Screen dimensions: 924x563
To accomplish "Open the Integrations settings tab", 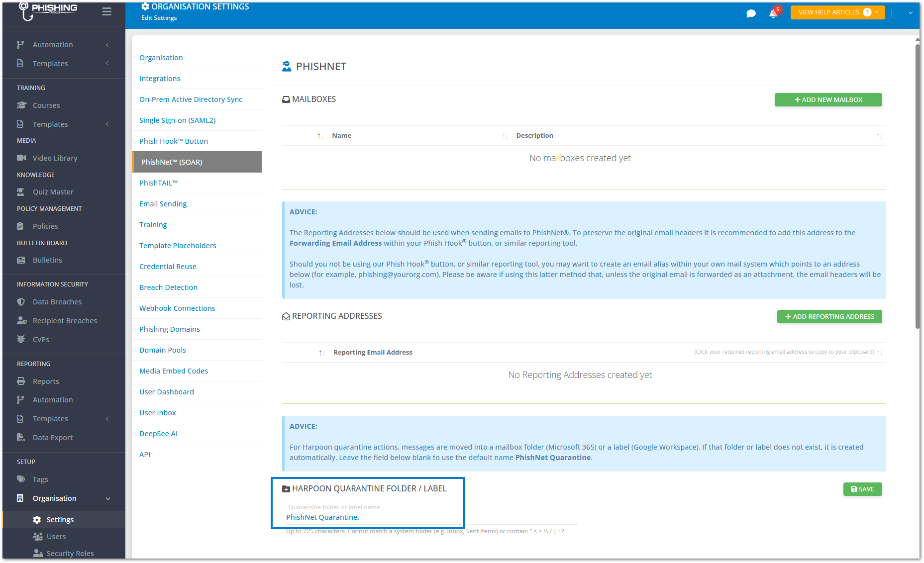I will pyautogui.click(x=197, y=79).
